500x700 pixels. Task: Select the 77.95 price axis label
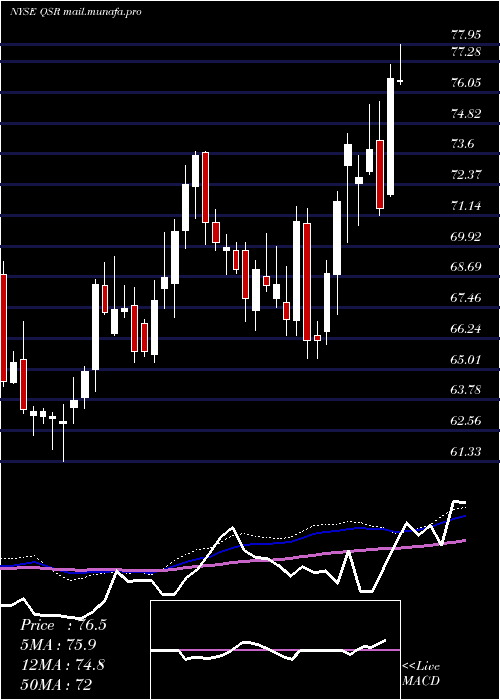coord(468,35)
